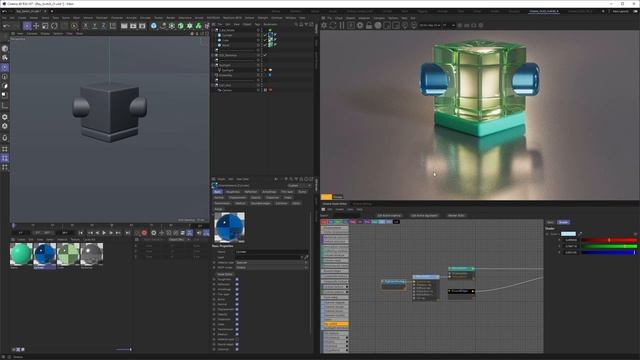
Task: Enable the unchecked Material layer checkbox
Action: coord(237,339)
